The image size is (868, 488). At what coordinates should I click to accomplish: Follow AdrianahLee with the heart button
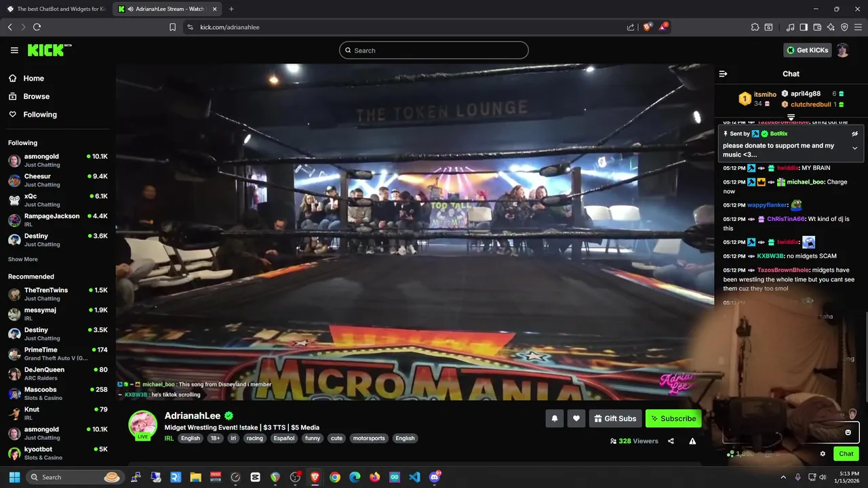pyautogui.click(x=576, y=419)
